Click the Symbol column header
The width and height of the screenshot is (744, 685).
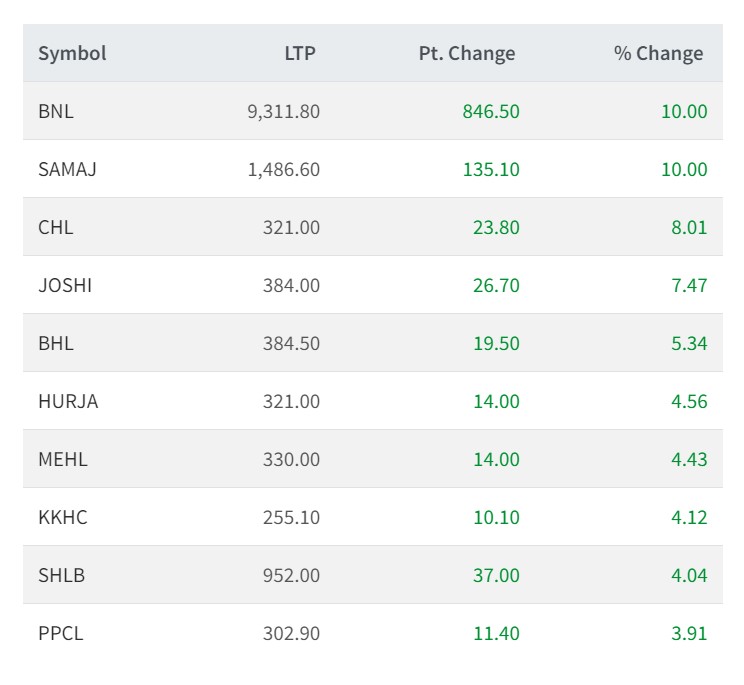point(72,54)
